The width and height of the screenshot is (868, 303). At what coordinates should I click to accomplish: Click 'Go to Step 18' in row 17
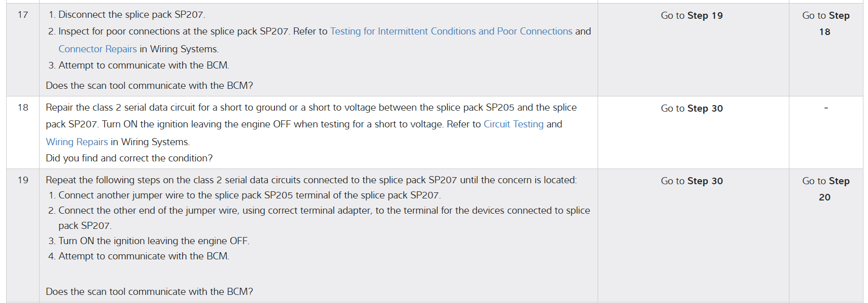point(825,23)
